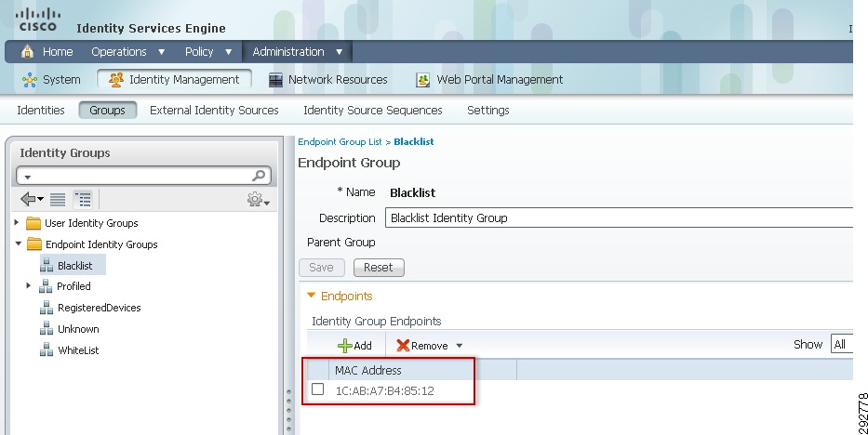Image resolution: width=868 pixels, height=435 pixels.
Task: Click the Save button
Action: pyautogui.click(x=322, y=268)
